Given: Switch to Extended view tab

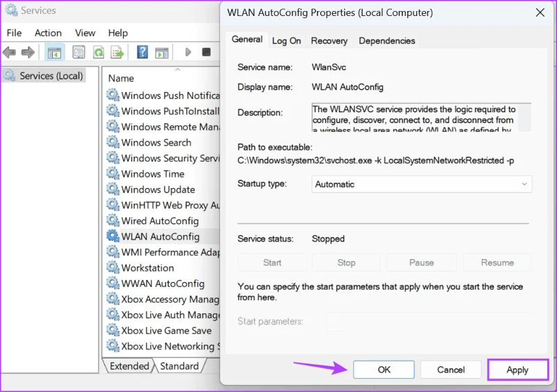Looking at the screenshot, I should 130,366.
